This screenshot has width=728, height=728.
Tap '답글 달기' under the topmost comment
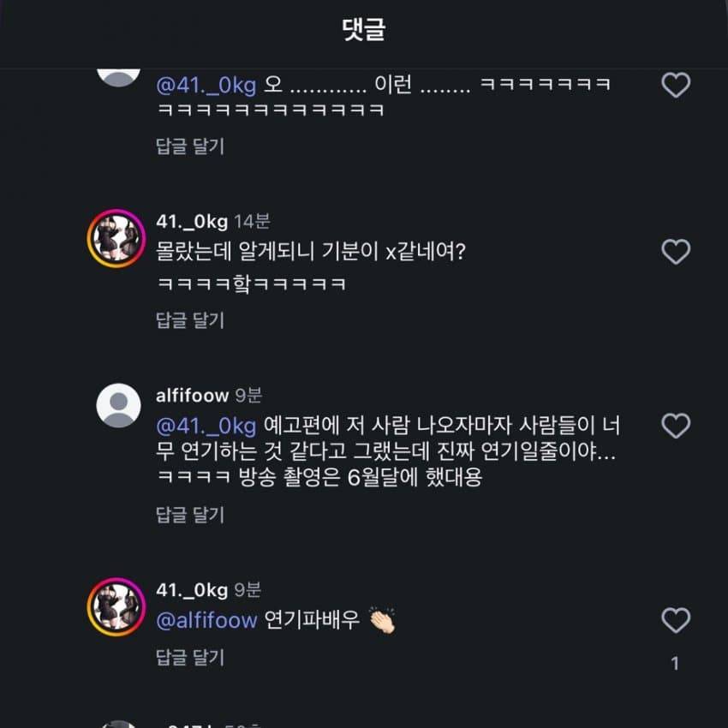(189, 146)
